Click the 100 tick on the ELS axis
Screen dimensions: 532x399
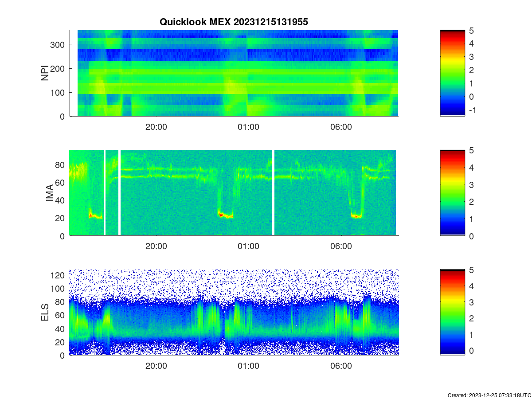pyautogui.click(x=58, y=289)
